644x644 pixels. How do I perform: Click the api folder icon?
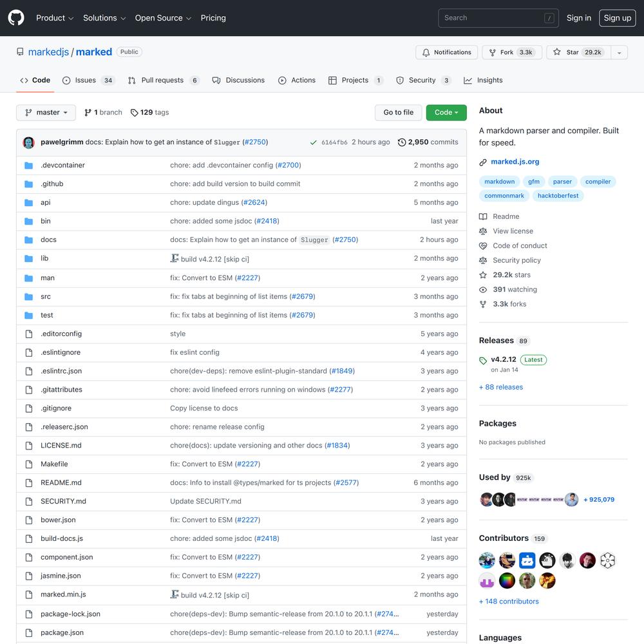[29, 202]
